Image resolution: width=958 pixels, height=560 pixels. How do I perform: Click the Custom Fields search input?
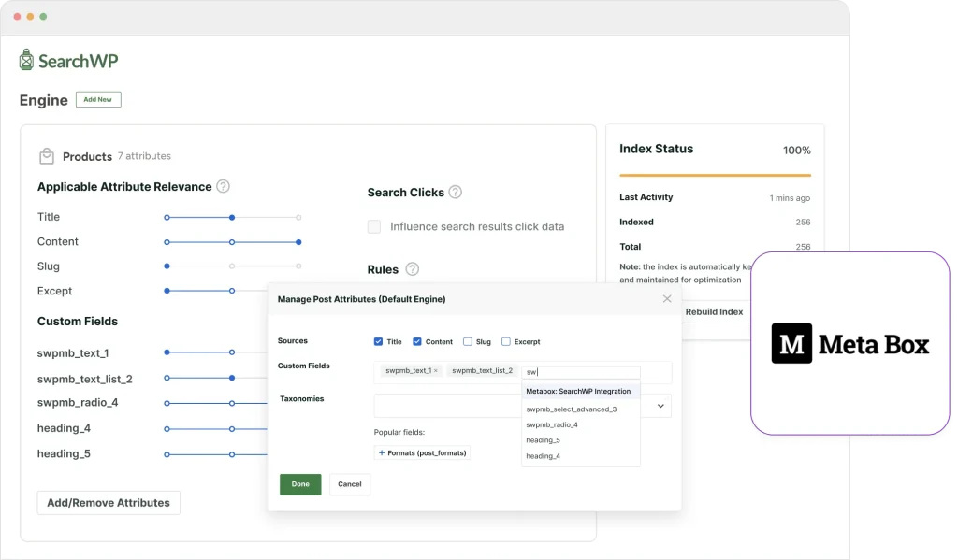pos(581,372)
